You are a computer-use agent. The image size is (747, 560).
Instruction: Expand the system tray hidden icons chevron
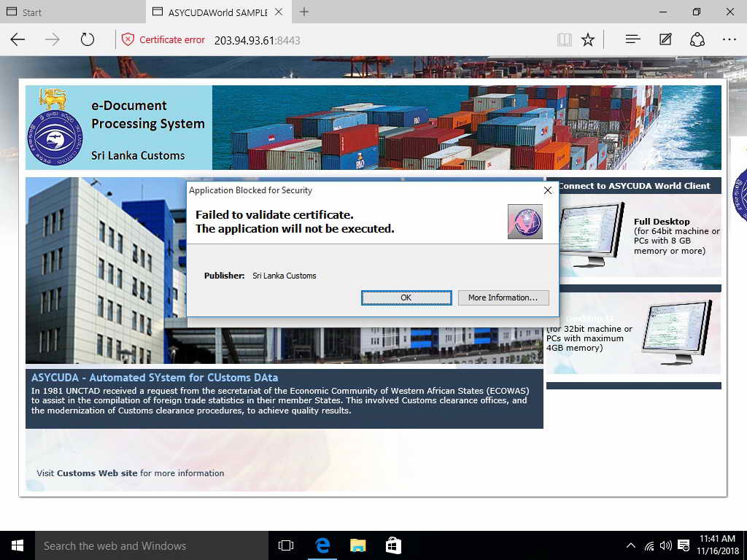coord(631,545)
